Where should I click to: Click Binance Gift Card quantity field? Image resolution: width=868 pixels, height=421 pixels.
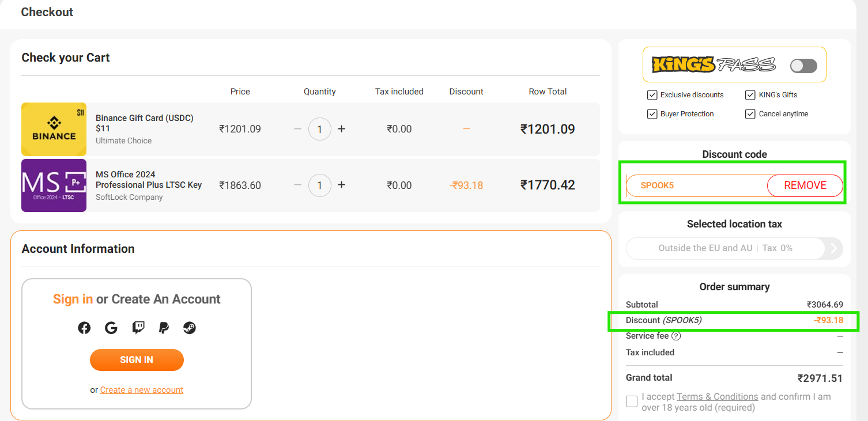(320, 129)
